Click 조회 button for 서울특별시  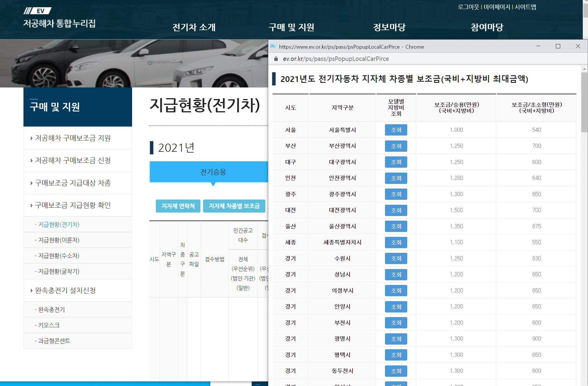click(x=396, y=130)
